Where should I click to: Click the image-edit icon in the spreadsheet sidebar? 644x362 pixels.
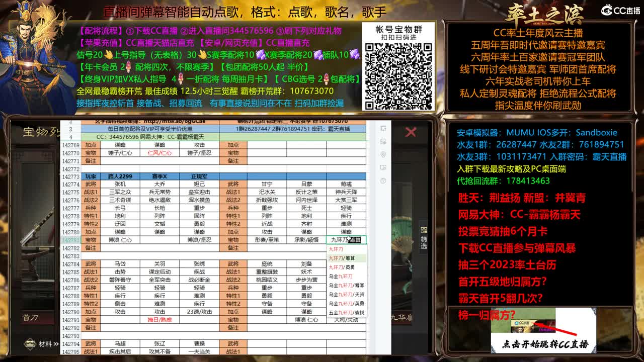click(x=383, y=141)
